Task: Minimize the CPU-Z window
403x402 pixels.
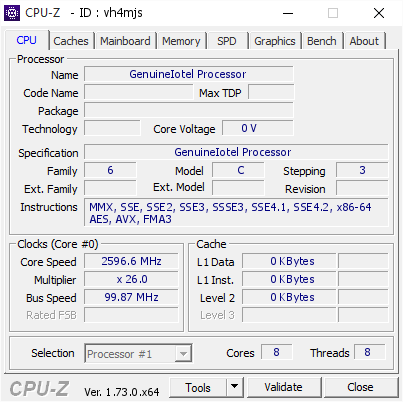Action: coord(288,13)
